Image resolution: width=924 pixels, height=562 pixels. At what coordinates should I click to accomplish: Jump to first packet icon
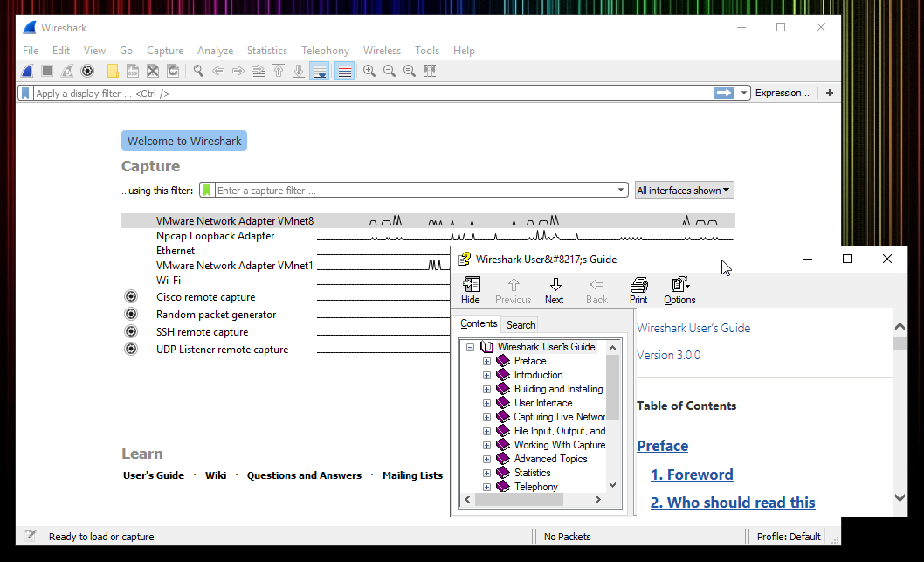click(279, 71)
